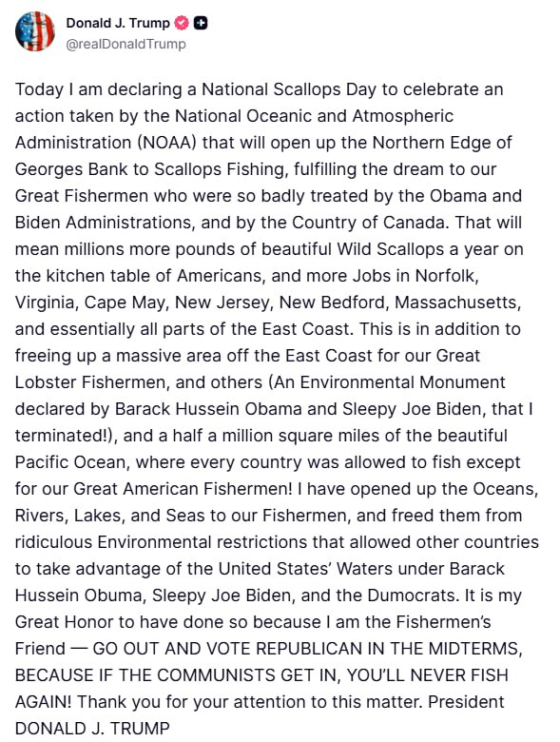
Task: Click the words "Georges Bank" in the post
Action: [71, 169]
